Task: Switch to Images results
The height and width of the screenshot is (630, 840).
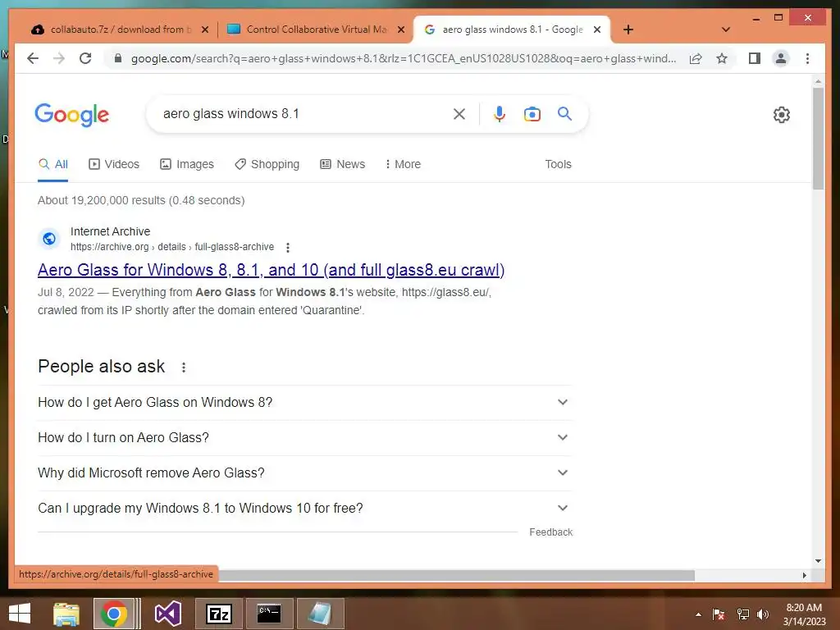Action: click(x=187, y=164)
